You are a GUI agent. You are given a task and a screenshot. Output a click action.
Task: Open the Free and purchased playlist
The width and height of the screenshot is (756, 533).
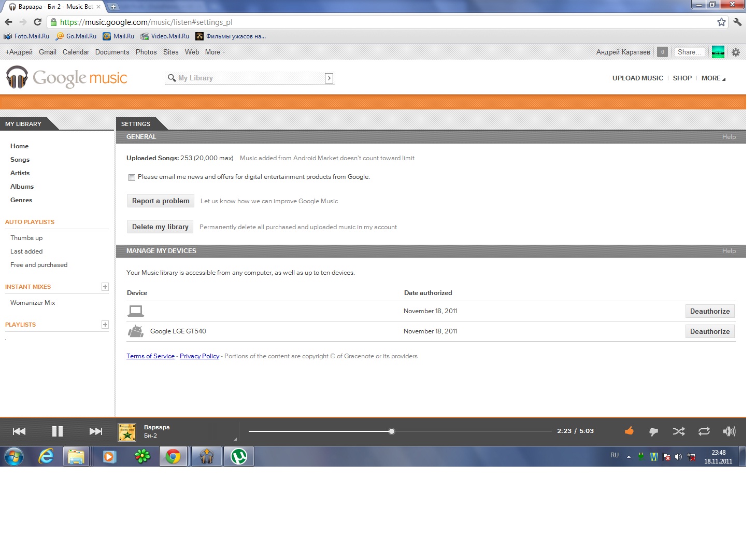[x=39, y=265]
